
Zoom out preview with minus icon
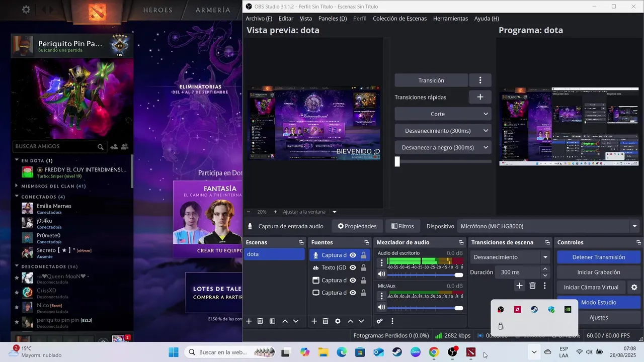point(248,212)
